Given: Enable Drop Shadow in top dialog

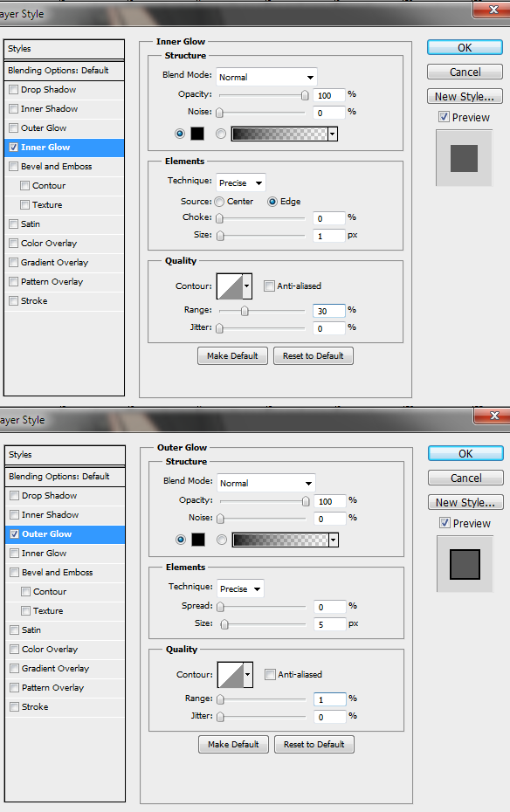Looking at the screenshot, I should coord(14,90).
